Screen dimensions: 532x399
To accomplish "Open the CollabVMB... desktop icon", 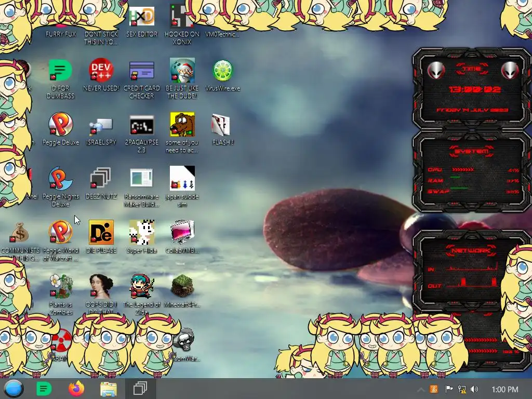I will 182,232.
